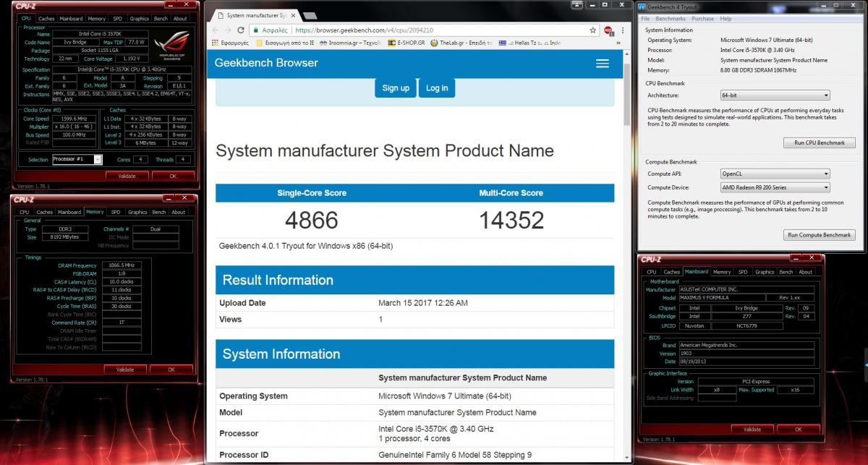Screen dimensions: 868x465
Task: Open the Εφαρμογές apps shortcut
Action: (x=230, y=43)
